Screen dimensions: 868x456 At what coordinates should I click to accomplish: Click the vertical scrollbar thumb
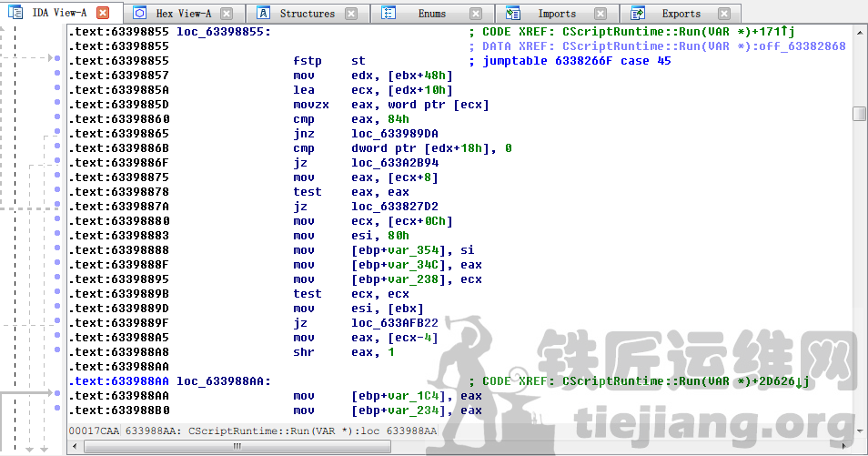click(860, 114)
